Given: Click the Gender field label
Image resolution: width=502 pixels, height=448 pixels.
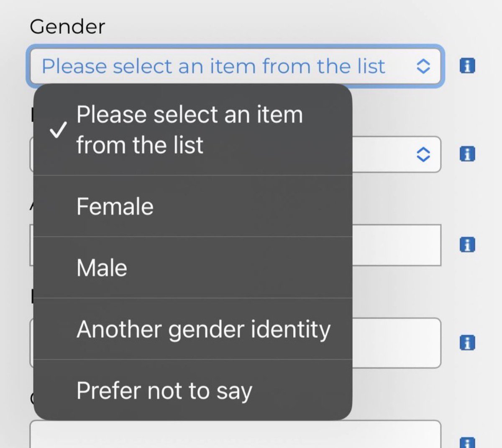Looking at the screenshot, I should click(67, 27).
